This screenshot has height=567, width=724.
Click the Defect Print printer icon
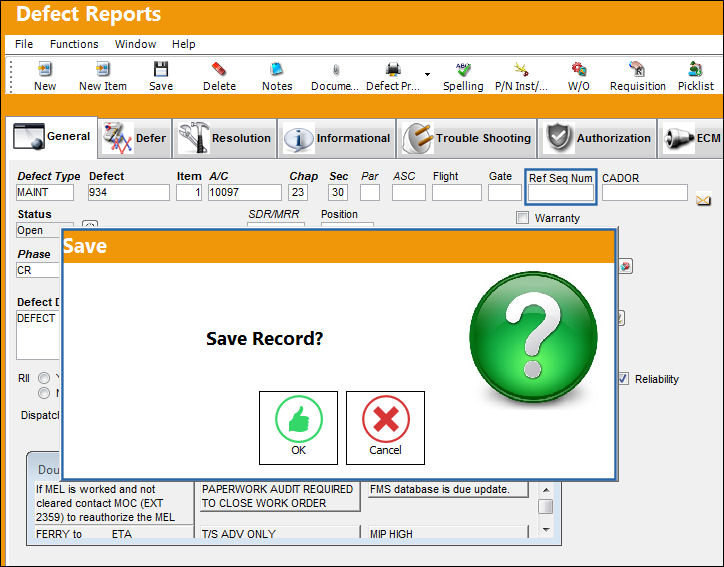click(393, 76)
